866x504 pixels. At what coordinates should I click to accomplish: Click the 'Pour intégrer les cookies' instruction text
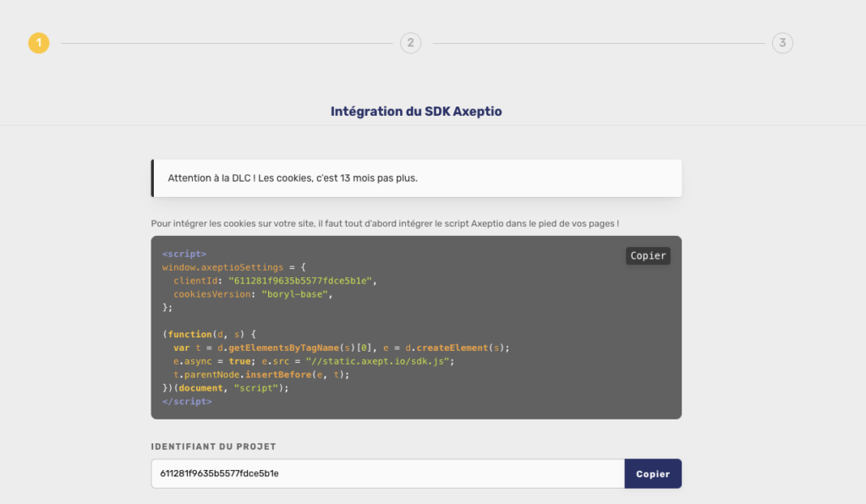[x=385, y=223]
